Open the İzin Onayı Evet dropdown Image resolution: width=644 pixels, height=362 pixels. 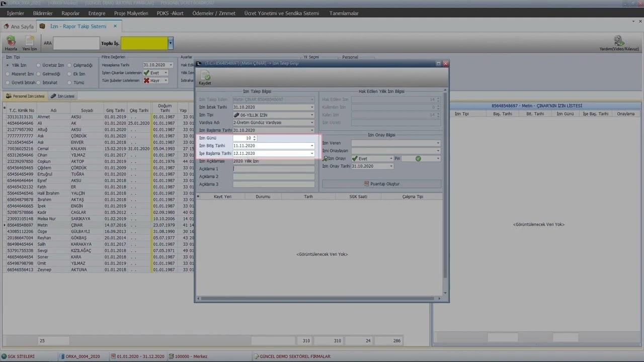pos(391,158)
